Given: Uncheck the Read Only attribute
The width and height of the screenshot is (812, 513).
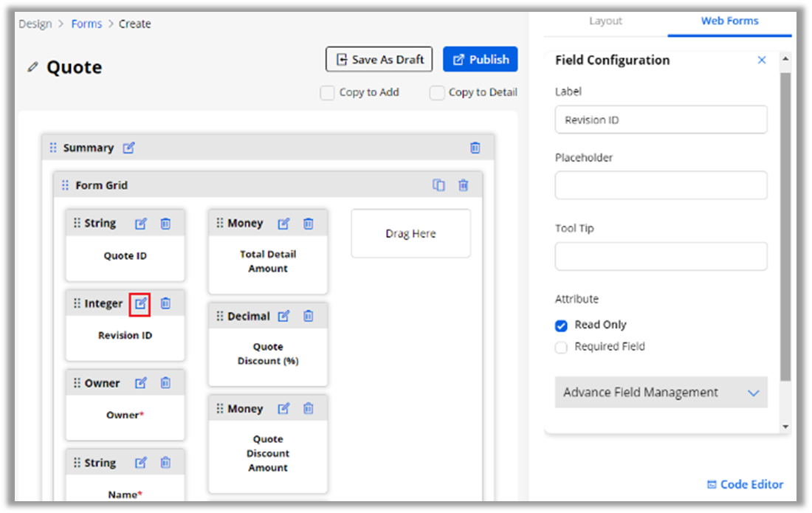Looking at the screenshot, I should click(x=562, y=326).
